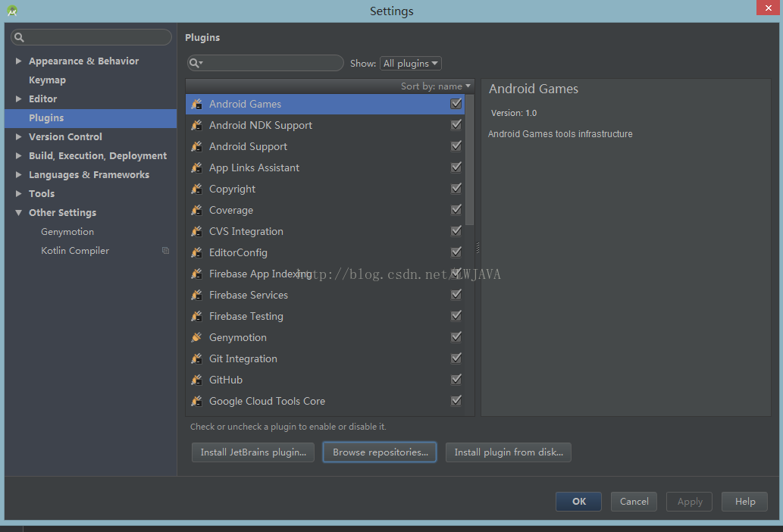The image size is (783, 532).
Task: Open Genymotion under Other Settings
Action: pyautogui.click(x=67, y=232)
